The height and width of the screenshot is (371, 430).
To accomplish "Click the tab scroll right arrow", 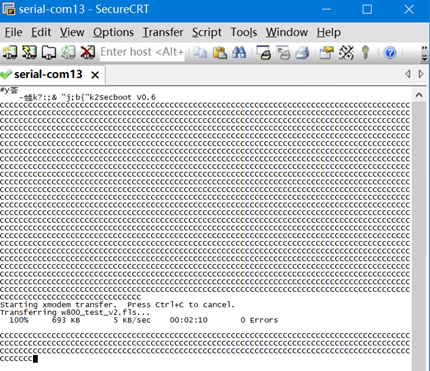I will pos(421,74).
